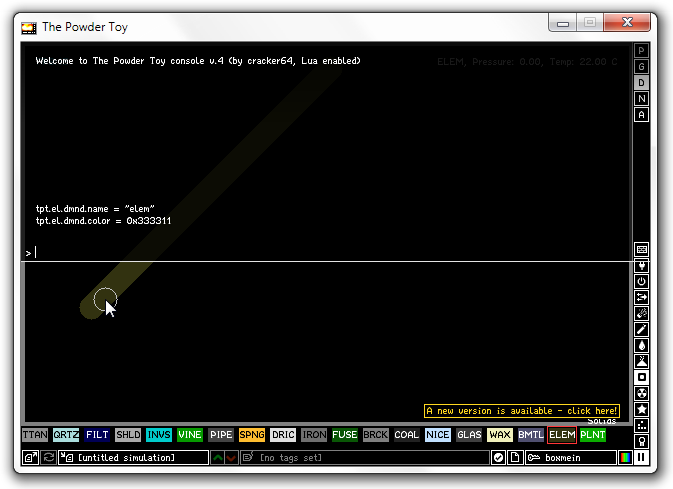Select the FILT element
Viewport: 673px width, 489px height.
tap(97, 435)
